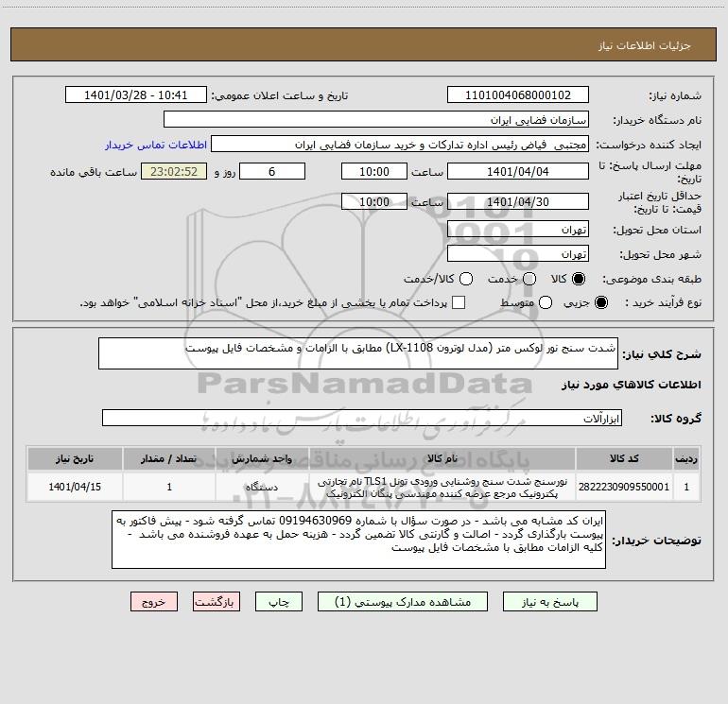Click the requester field مجتبی فیاض
The image size is (728, 704).
point(400,145)
